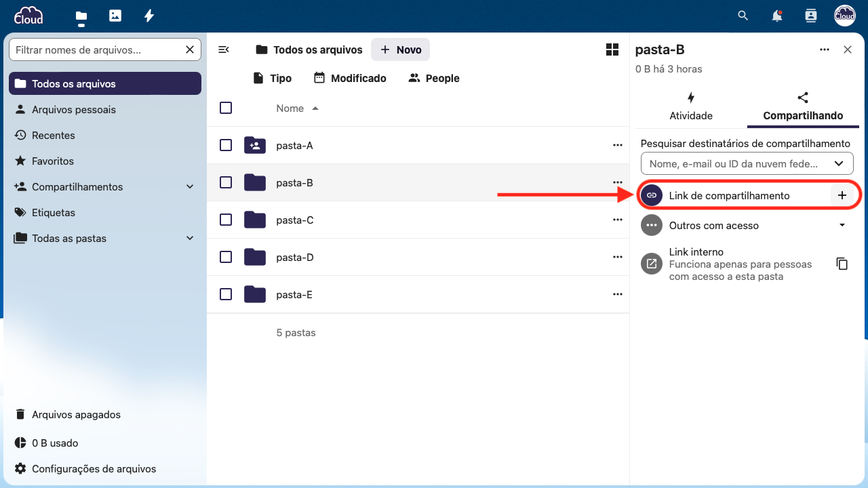Screen dimensions: 868x488
Task: Expand the Todas as pastas chevron
Action: tap(190, 238)
